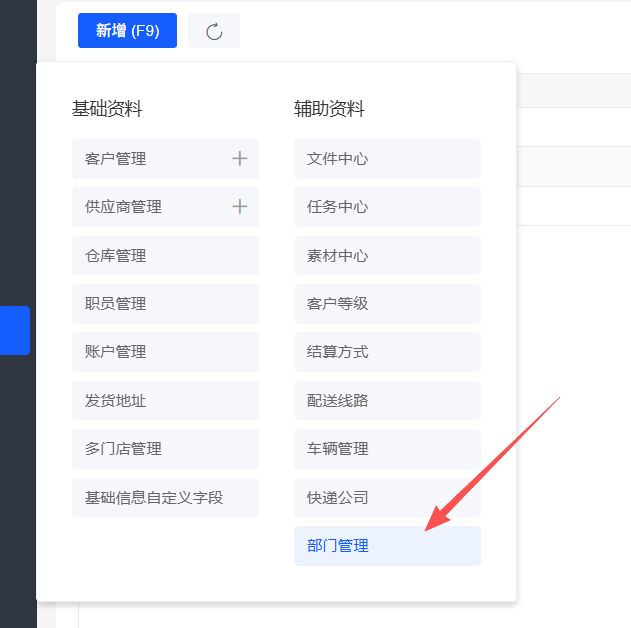Open 账户管理 item
The width and height of the screenshot is (631, 628).
pyautogui.click(x=165, y=352)
